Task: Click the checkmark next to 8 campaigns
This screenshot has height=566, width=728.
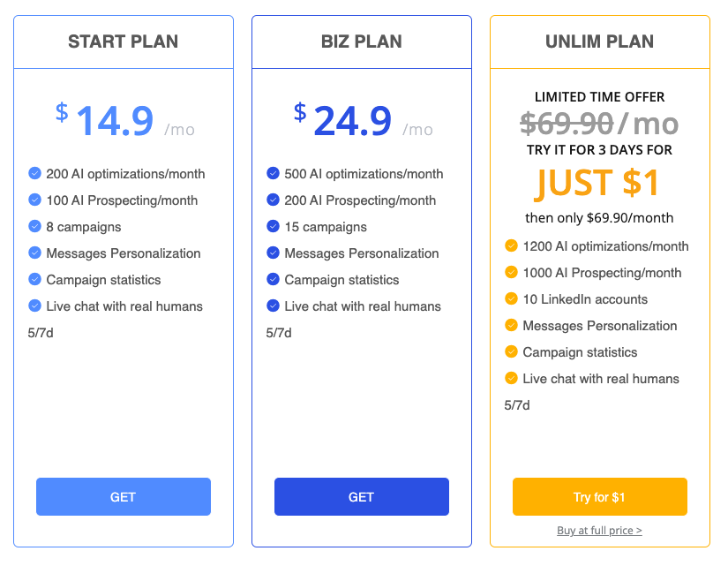Action: click(x=35, y=227)
